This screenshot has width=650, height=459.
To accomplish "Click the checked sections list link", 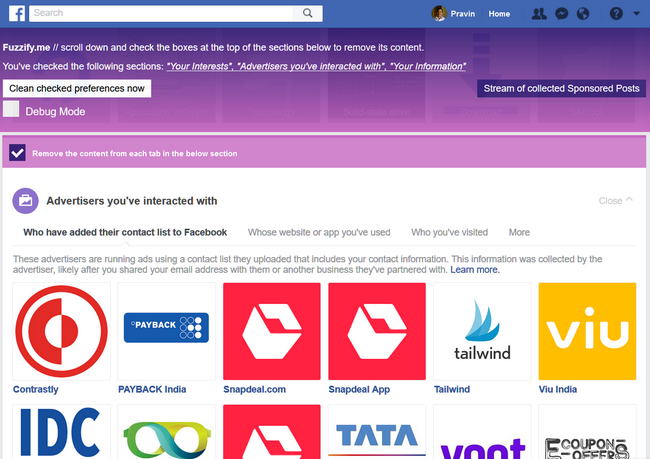I will (316, 66).
